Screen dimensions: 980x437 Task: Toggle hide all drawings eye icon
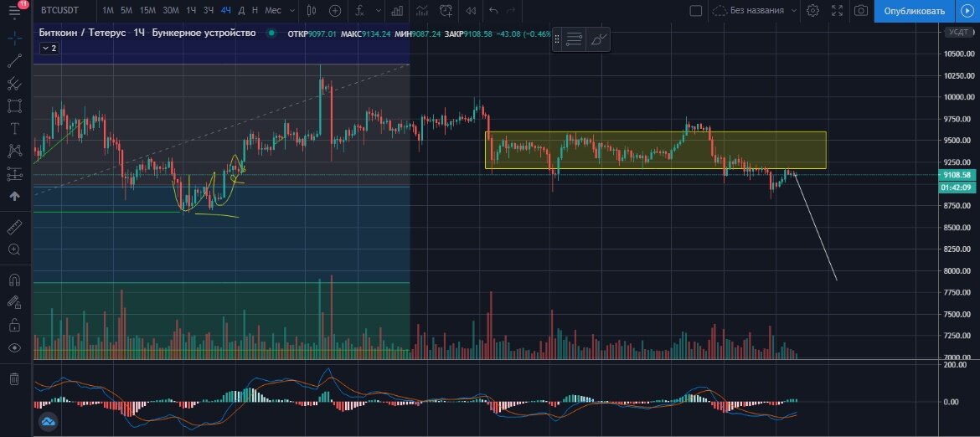(14, 347)
